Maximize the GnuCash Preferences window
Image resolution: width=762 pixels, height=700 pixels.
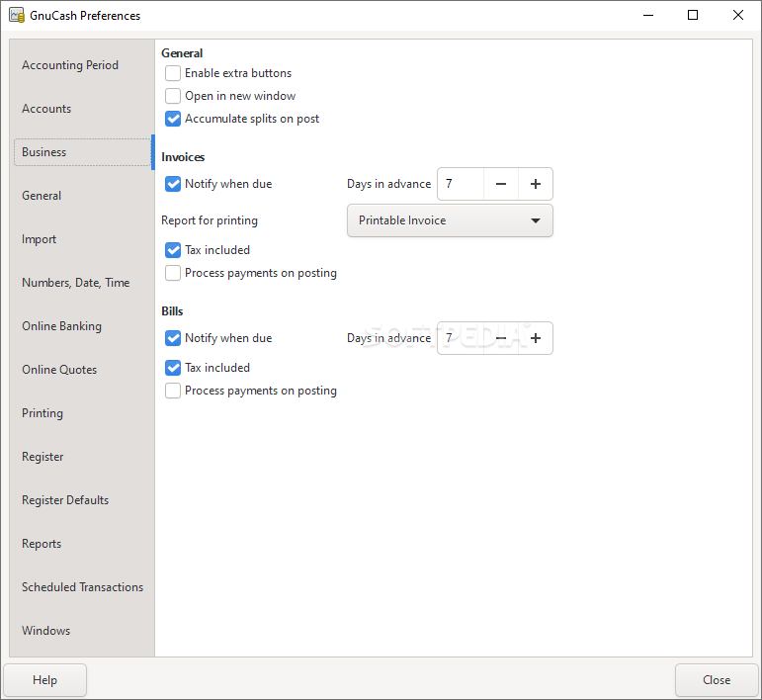click(693, 15)
